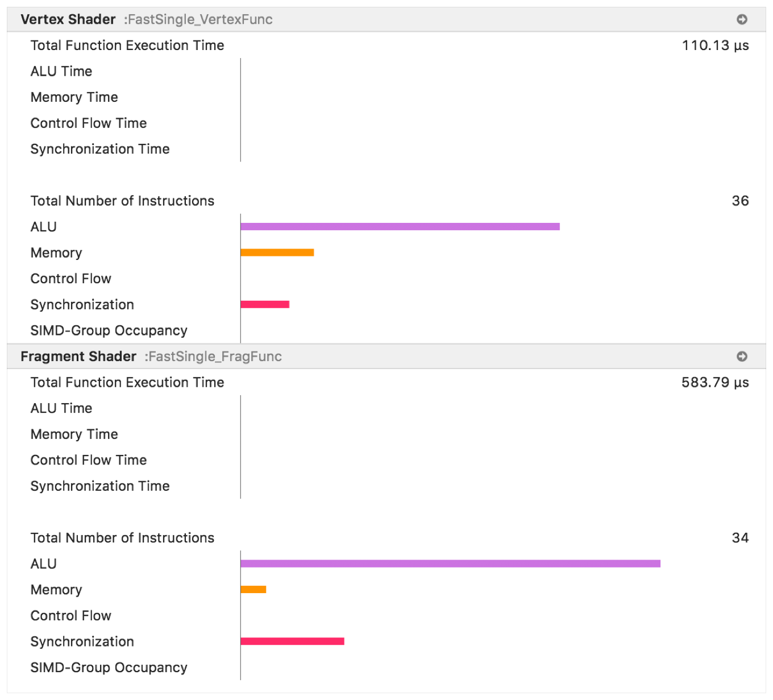Click the fragment shader purple ALU bar
The width and height of the screenshot is (773, 700).
click(450, 564)
